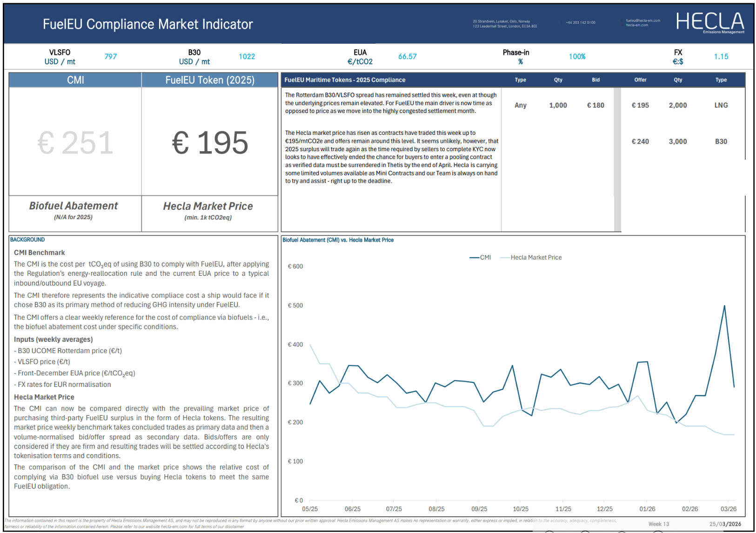Screen dimensions: 756x533
Task: Click the € 0 y-axis label
Action: [299, 500]
